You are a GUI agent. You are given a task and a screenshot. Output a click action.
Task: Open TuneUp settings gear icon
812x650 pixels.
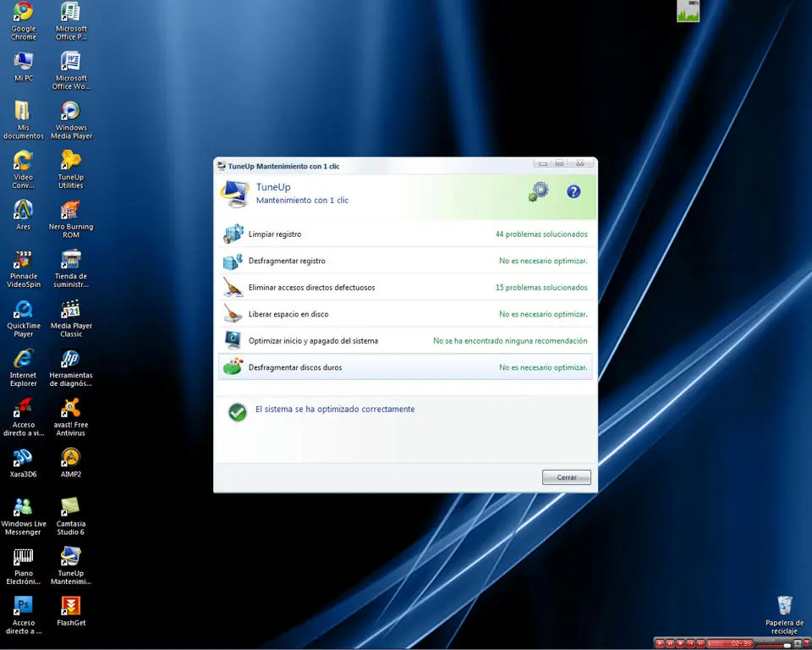[539, 191]
